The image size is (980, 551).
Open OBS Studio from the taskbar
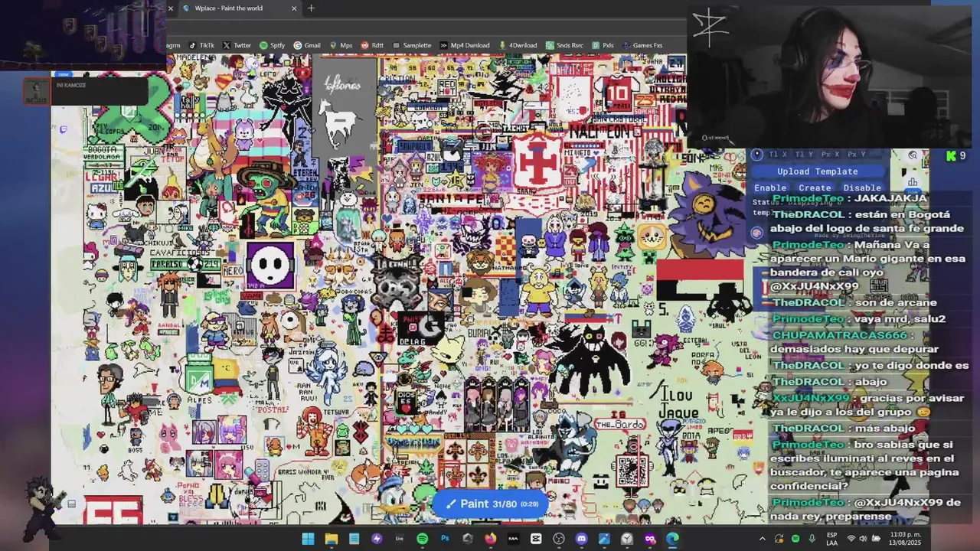coord(558,539)
